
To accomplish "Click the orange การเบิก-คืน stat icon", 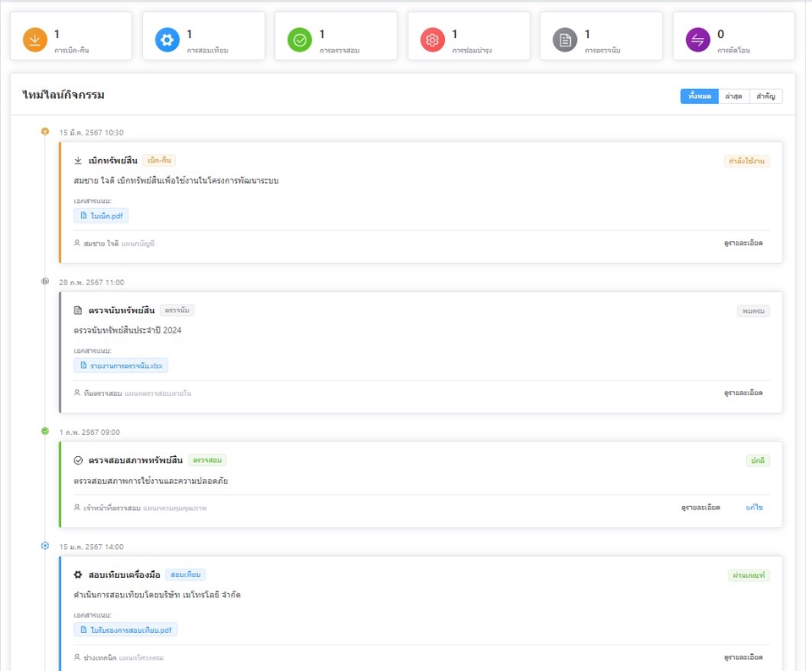I will click(35, 40).
